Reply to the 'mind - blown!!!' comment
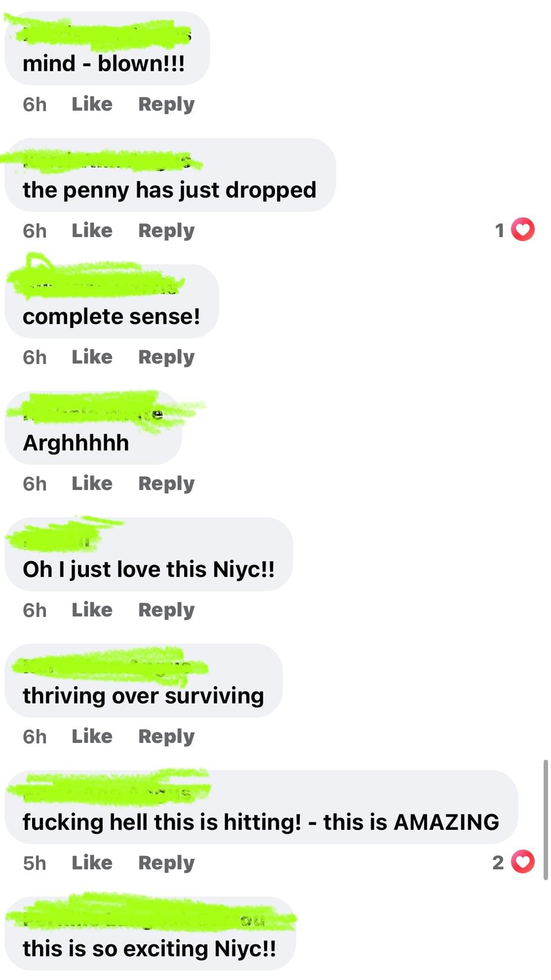The width and height of the screenshot is (551, 980). click(x=166, y=105)
